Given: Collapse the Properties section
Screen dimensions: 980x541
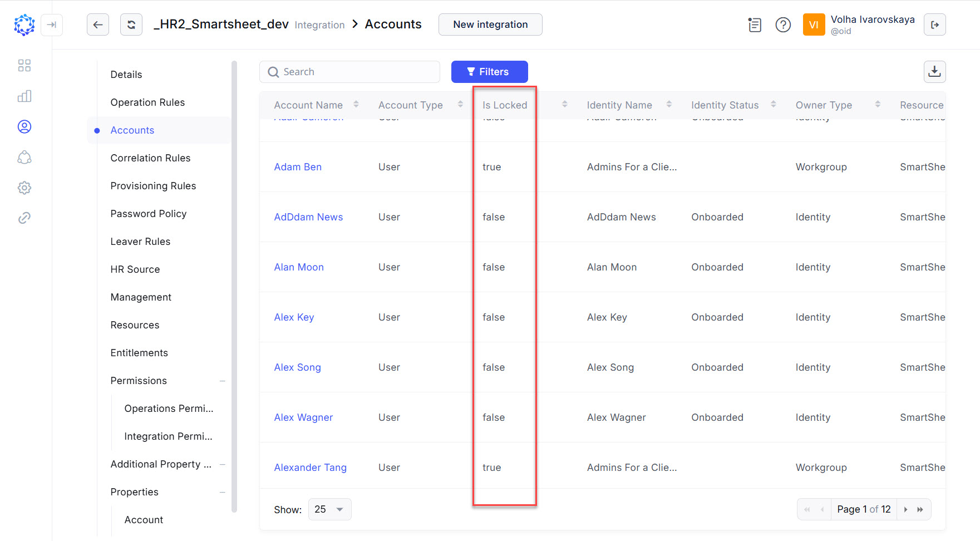Looking at the screenshot, I should pos(223,492).
